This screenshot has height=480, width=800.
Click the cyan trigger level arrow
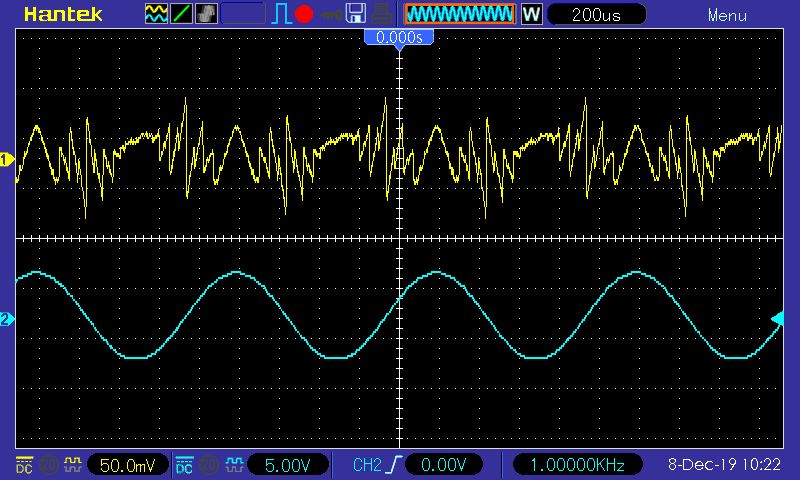[777, 319]
